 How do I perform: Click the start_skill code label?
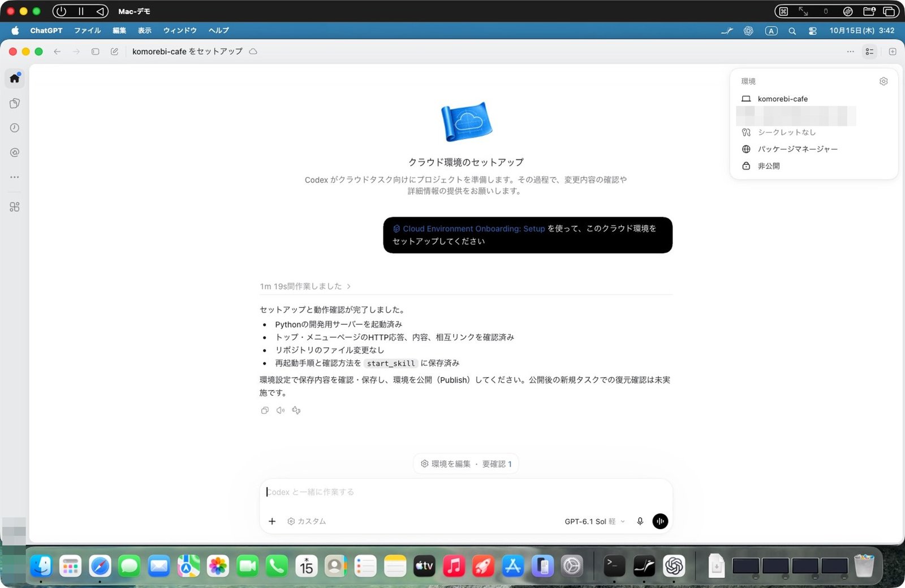(x=391, y=364)
